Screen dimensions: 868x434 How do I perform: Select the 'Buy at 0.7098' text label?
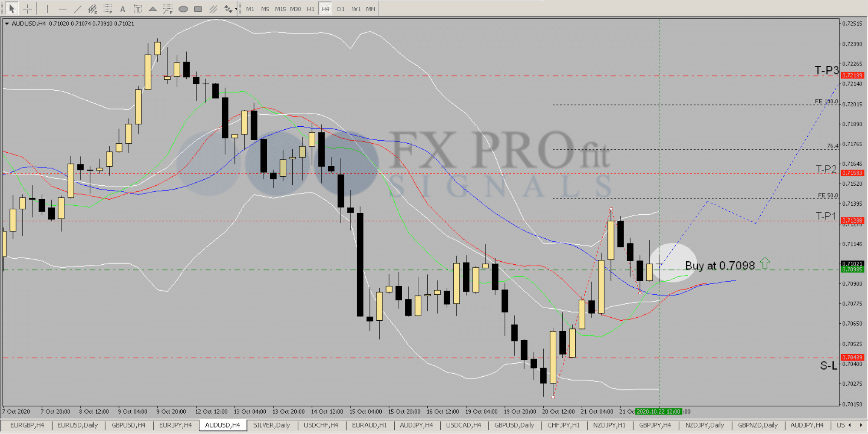(x=720, y=266)
